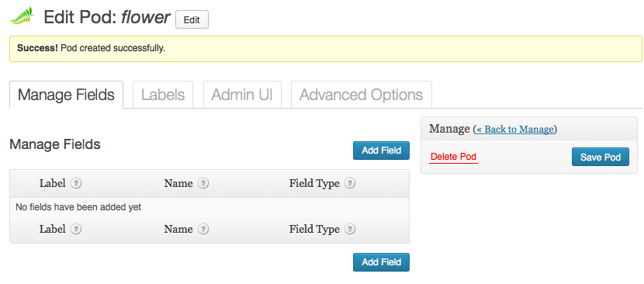The height and width of the screenshot is (284, 644).
Task: Click the header Name column title
Action: click(x=178, y=183)
